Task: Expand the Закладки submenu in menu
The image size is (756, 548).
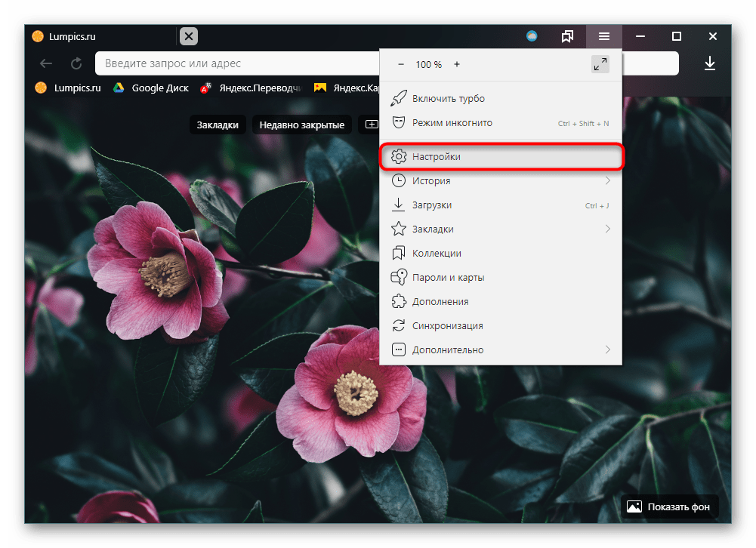Action: pyautogui.click(x=607, y=229)
